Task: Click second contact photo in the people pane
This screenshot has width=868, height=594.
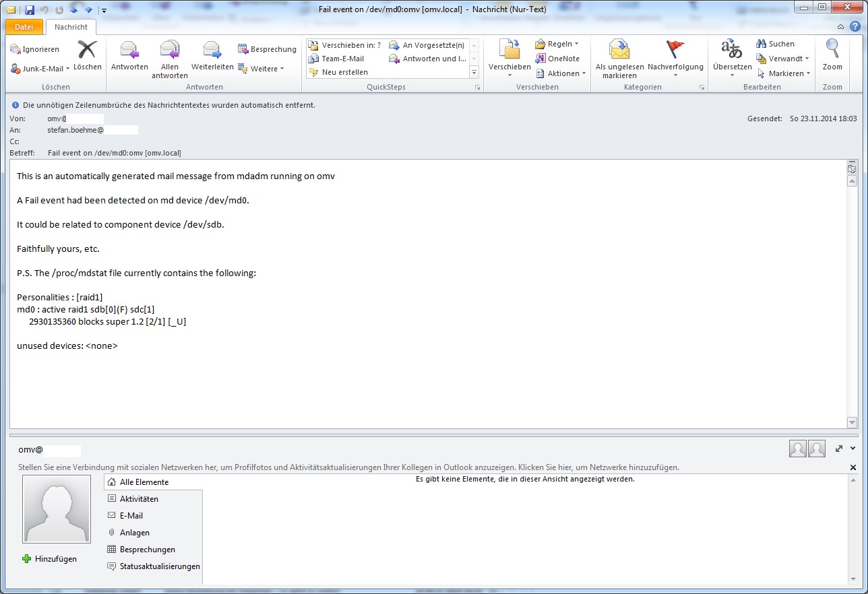Action: pyautogui.click(x=817, y=449)
